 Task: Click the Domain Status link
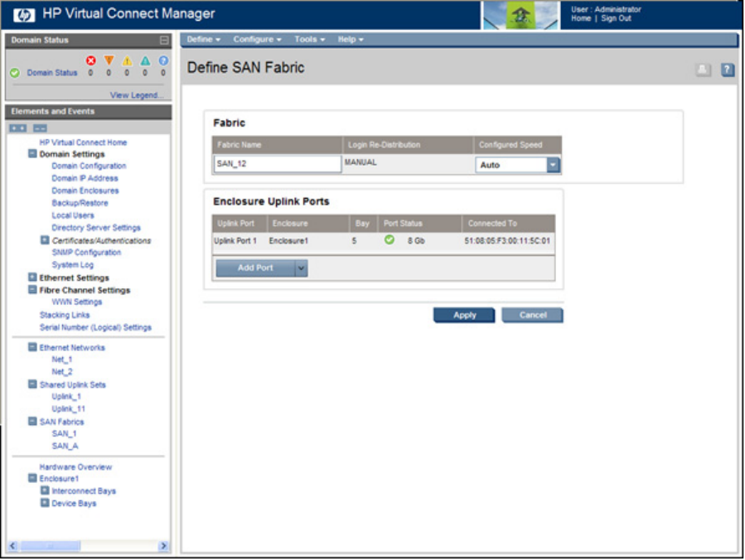tap(51, 73)
